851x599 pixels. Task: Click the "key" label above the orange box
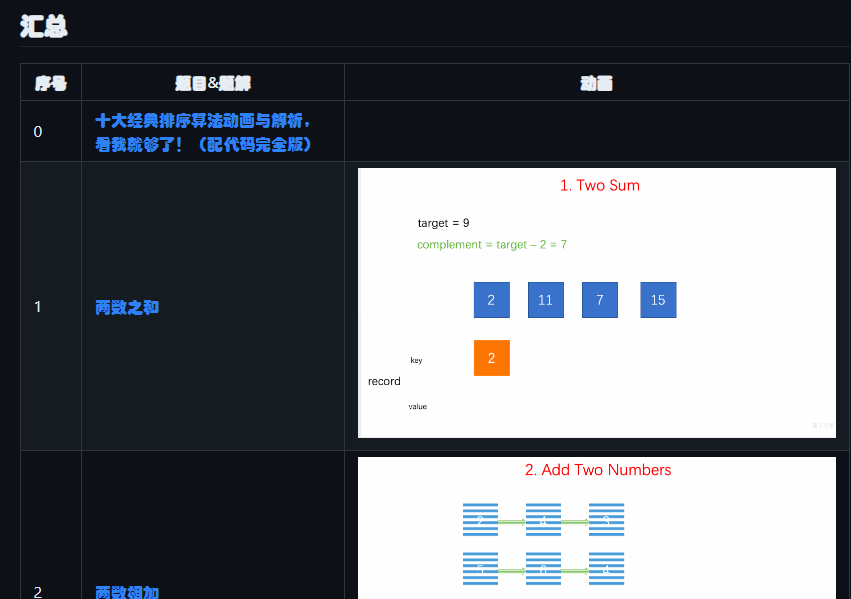tap(416, 359)
